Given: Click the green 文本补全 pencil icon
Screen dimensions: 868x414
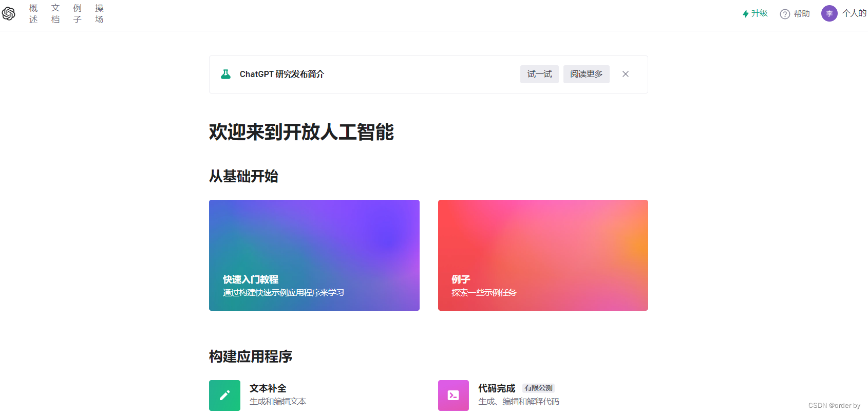Looking at the screenshot, I should point(224,396).
